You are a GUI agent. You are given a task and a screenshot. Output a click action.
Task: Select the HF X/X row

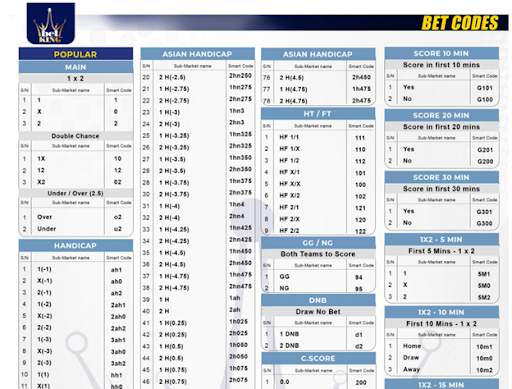(318, 184)
